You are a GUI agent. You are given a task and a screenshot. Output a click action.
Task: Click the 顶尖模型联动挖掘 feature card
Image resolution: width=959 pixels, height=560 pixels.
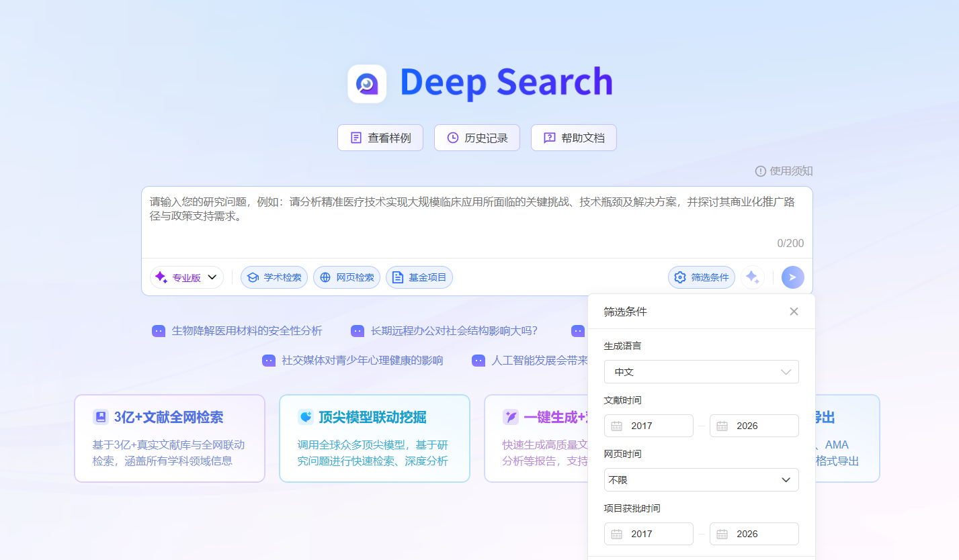(374, 438)
